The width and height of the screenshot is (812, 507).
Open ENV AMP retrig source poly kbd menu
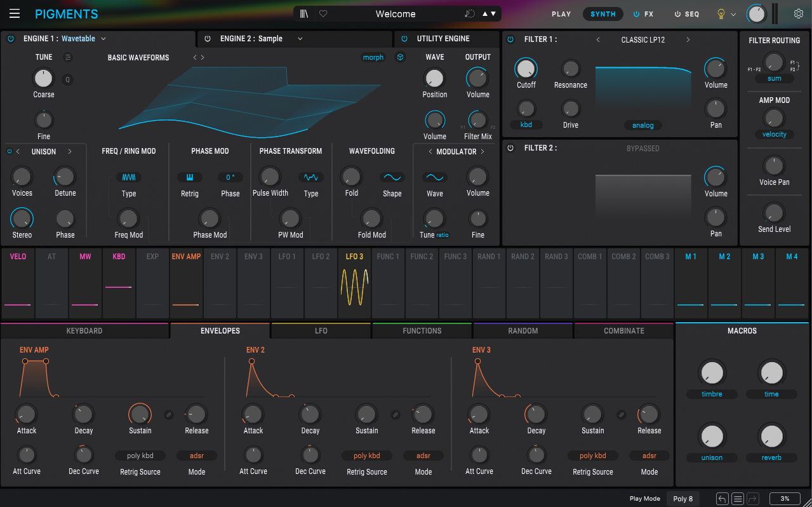point(141,456)
